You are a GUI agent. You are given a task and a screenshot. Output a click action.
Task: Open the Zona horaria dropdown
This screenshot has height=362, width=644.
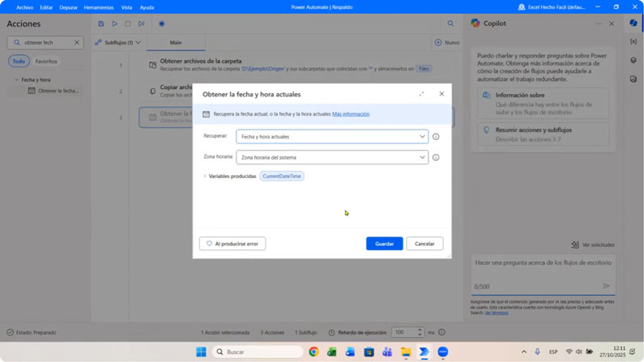pos(332,157)
